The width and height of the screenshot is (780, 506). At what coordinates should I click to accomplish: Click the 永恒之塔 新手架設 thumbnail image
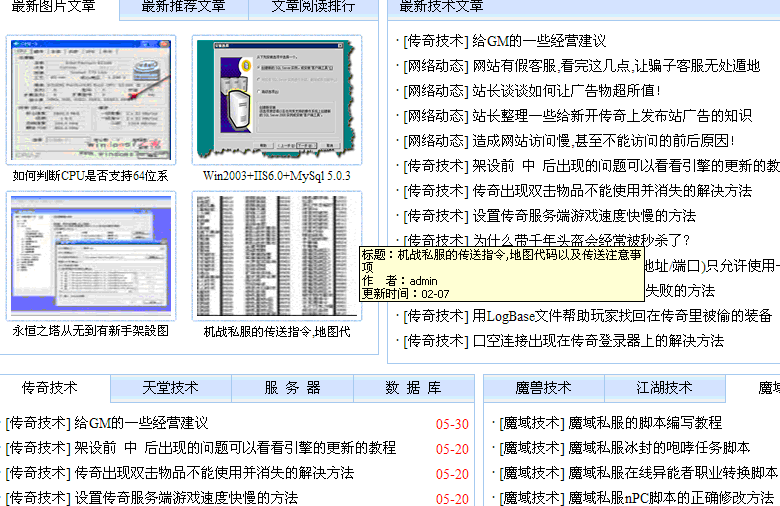91,254
